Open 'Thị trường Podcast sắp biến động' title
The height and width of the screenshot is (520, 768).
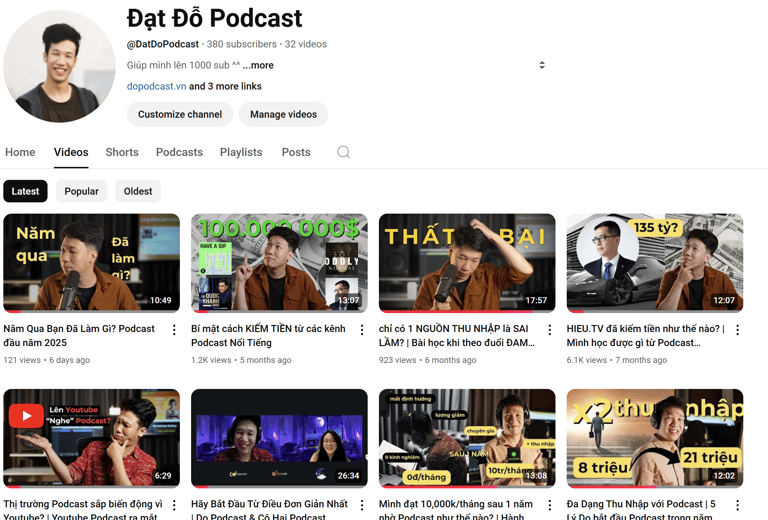(x=83, y=509)
